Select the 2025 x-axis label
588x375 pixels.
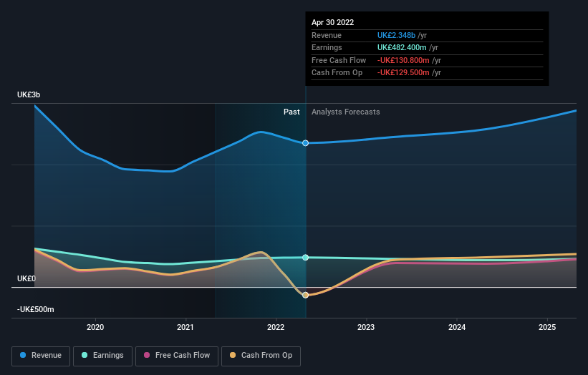547,327
